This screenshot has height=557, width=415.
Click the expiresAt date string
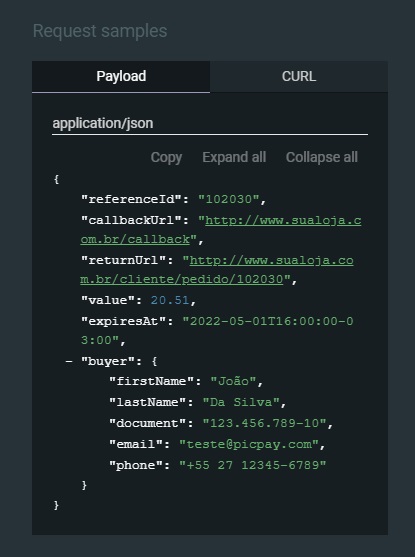tap(217, 331)
